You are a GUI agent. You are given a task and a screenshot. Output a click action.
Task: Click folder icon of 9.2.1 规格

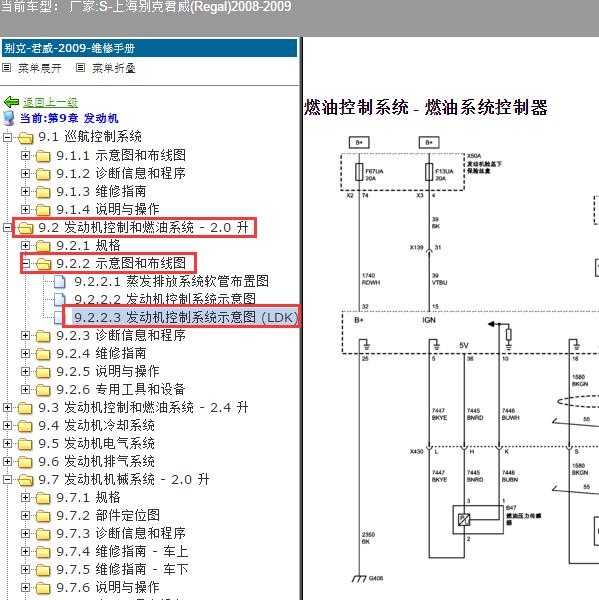(43, 246)
